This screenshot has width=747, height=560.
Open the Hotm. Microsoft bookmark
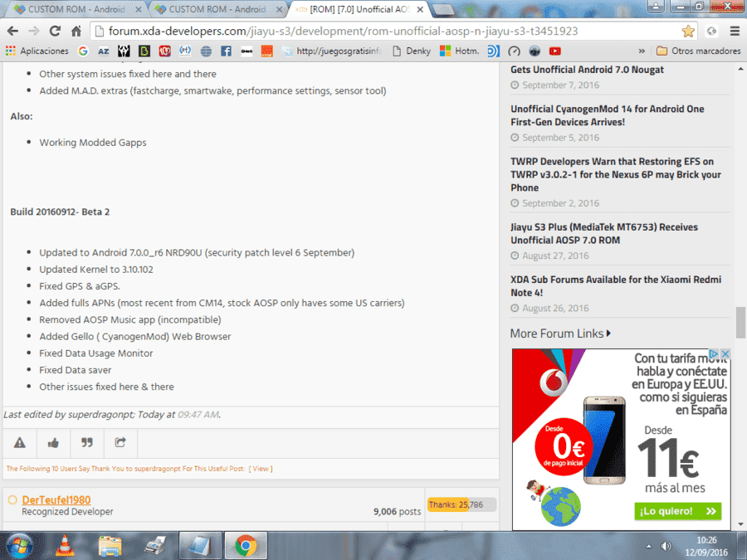pyautogui.click(x=459, y=51)
